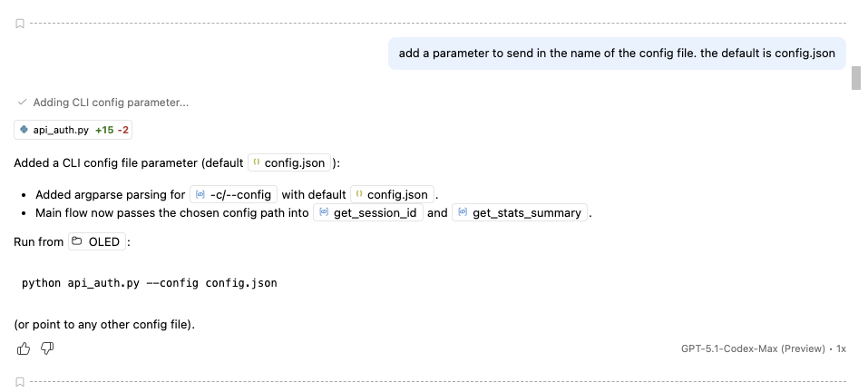Click the checkpoint bookmark icon above the user message

click(20, 24)
